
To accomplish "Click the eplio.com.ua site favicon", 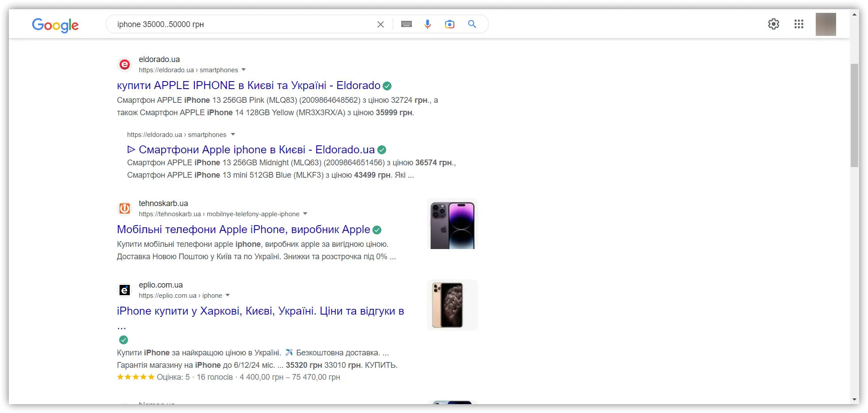I will pos(125,290).
